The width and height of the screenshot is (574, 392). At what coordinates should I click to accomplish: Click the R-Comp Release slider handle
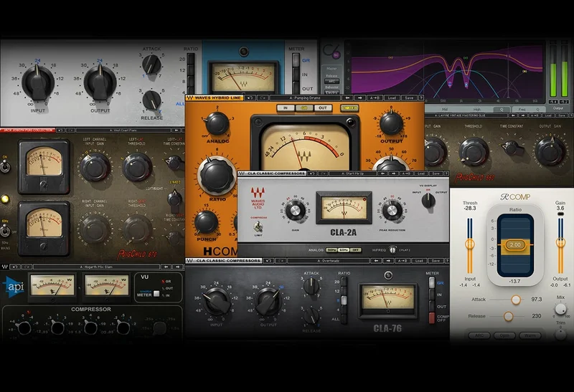coord(508,316)
